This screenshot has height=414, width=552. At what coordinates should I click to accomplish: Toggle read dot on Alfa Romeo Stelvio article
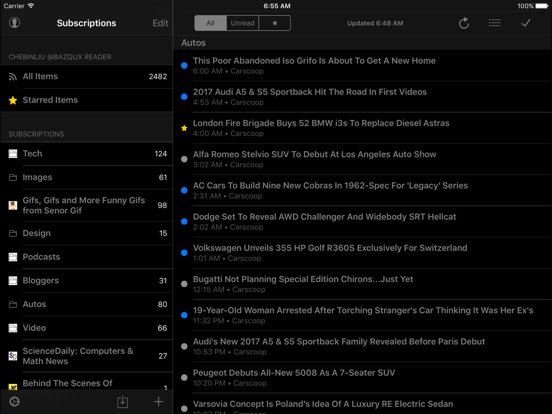click(184, 159)
